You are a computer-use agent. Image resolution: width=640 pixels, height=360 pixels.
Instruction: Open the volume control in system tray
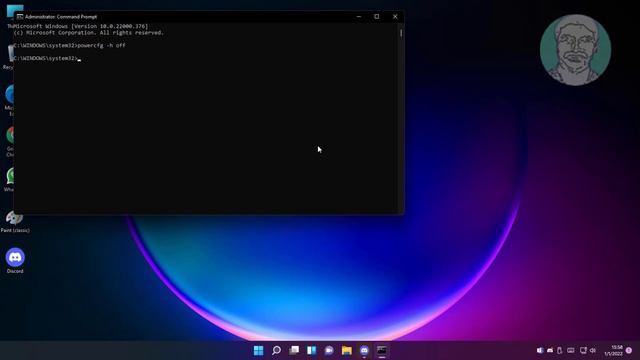pos(593,350)
